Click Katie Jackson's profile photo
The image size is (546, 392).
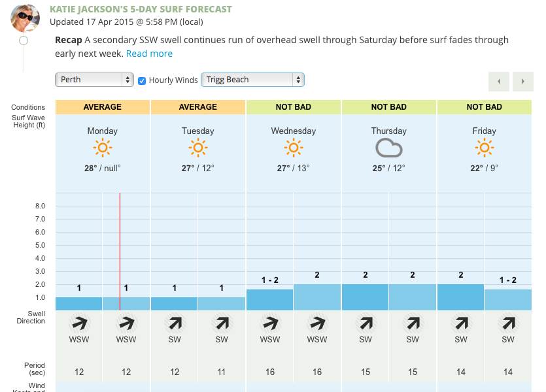25,18
